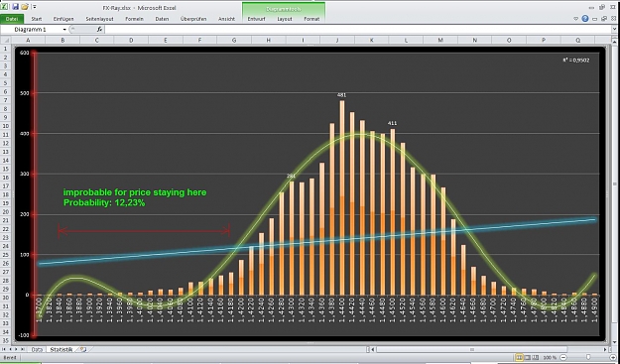Image resolution: width=620 pixels, height=364 pixels.
Task: Click the 481 data label above tallest bar
Action: click(x=341, y=95)
